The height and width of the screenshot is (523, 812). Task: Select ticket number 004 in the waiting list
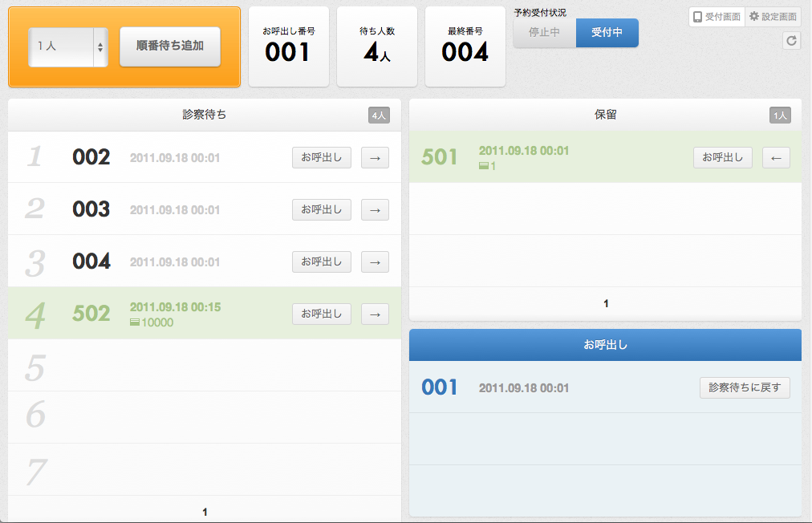pyautogui.click(x=91, y=261)
